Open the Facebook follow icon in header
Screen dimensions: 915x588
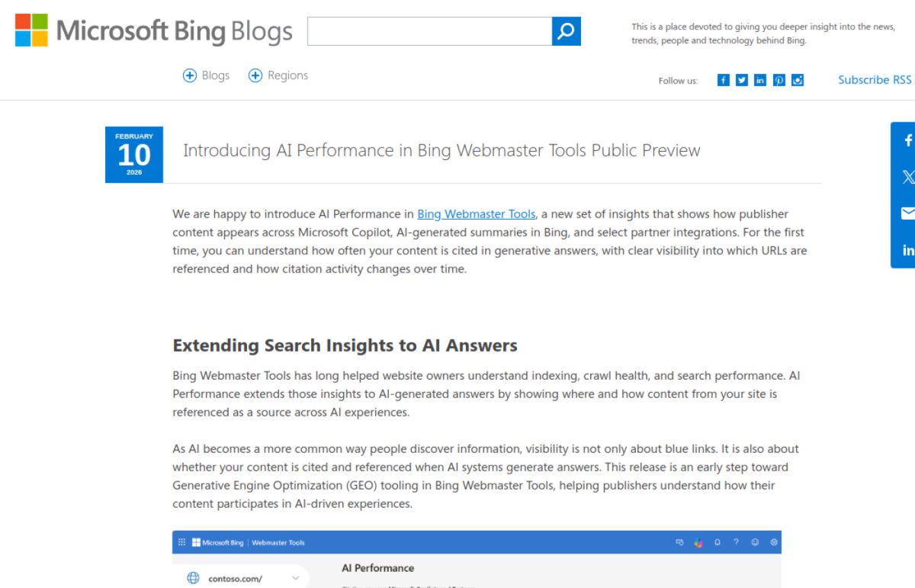point(724,80)
